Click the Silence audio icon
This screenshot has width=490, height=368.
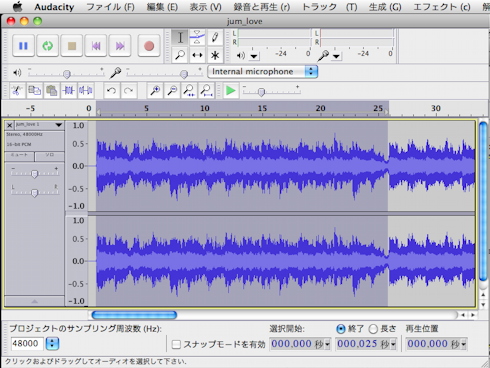86,90
